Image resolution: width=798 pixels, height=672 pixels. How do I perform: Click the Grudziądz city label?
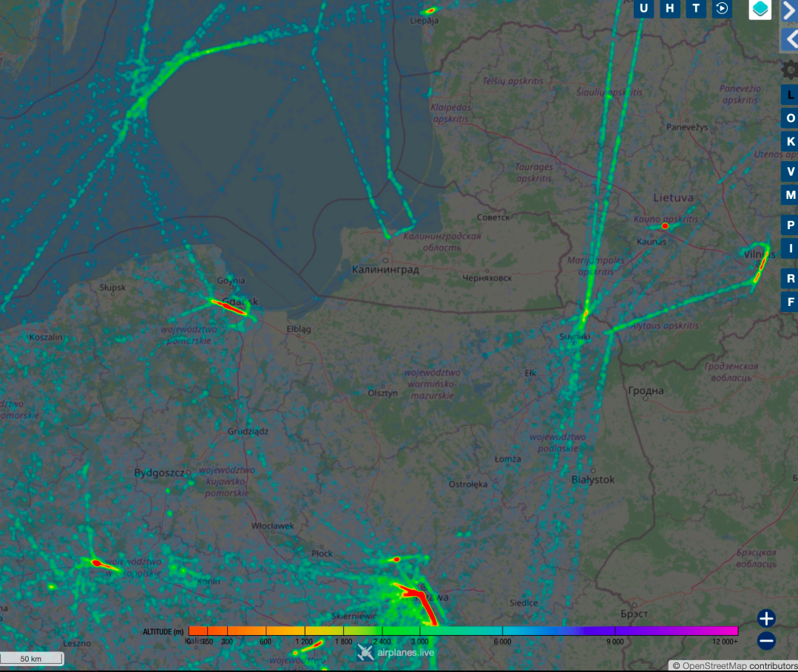tap(248, 432)
